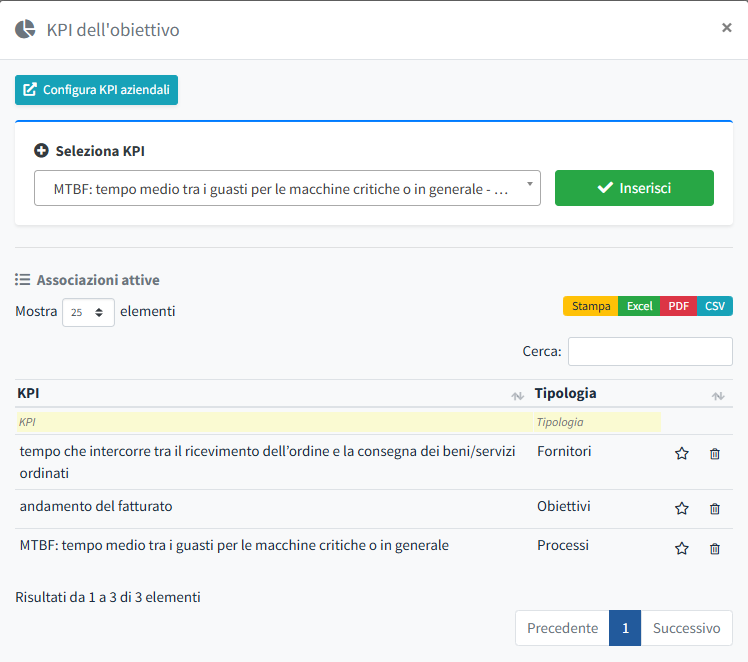Go to page 1 in pagination
The height and width of the screenshot is (662, 748).
(x=625, y=628)
